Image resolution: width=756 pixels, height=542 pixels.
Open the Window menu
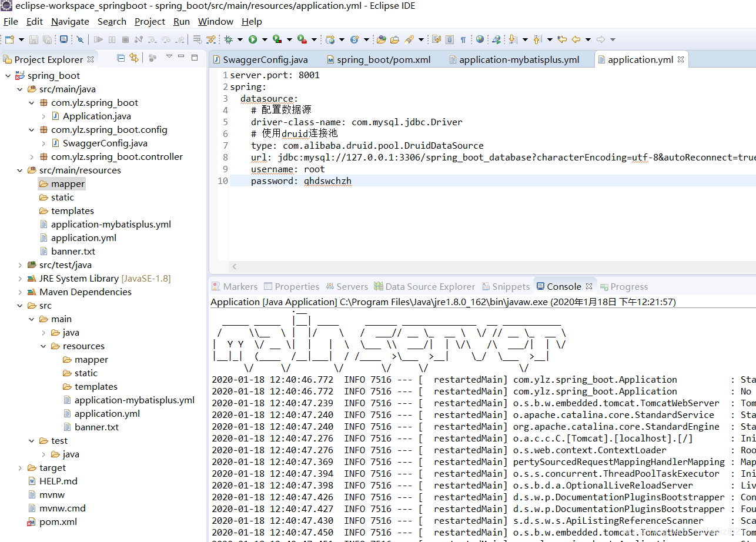point(215,22)
